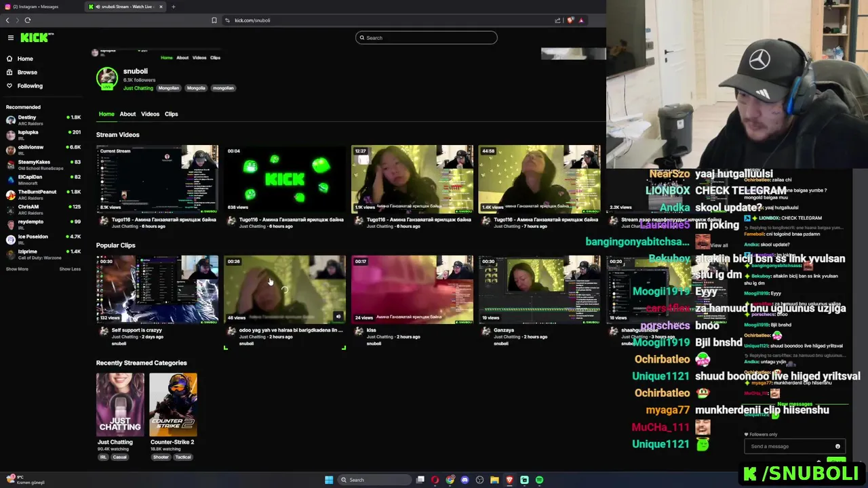Open ChrisAM in Recommended channels
The width and height of the screenshot is (868, 488).
(x=43, y=209)
